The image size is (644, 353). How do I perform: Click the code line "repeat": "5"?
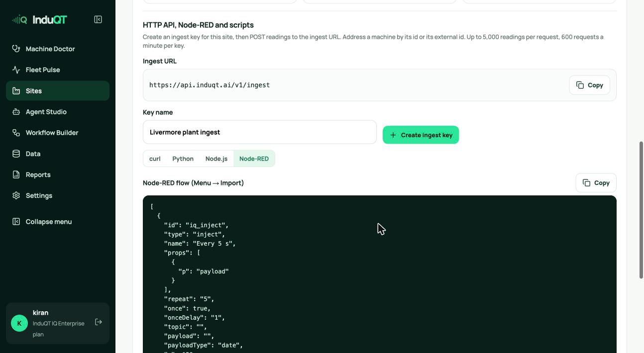pyautogui.click(x=189, y=299)
